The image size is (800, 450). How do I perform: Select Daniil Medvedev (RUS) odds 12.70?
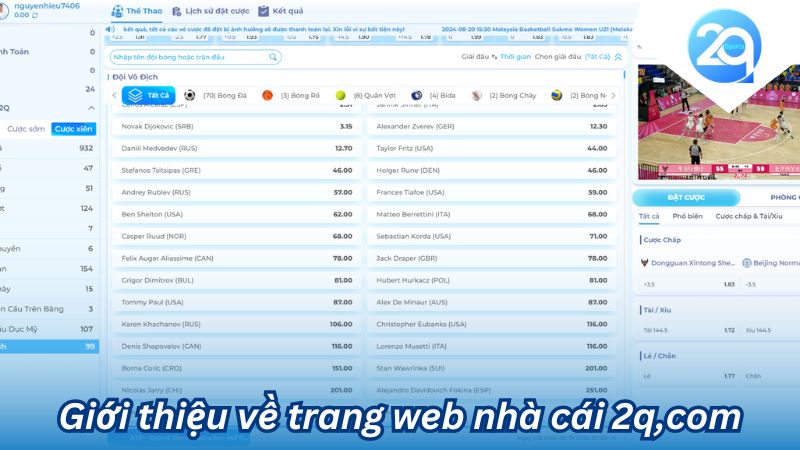point(237,148)
